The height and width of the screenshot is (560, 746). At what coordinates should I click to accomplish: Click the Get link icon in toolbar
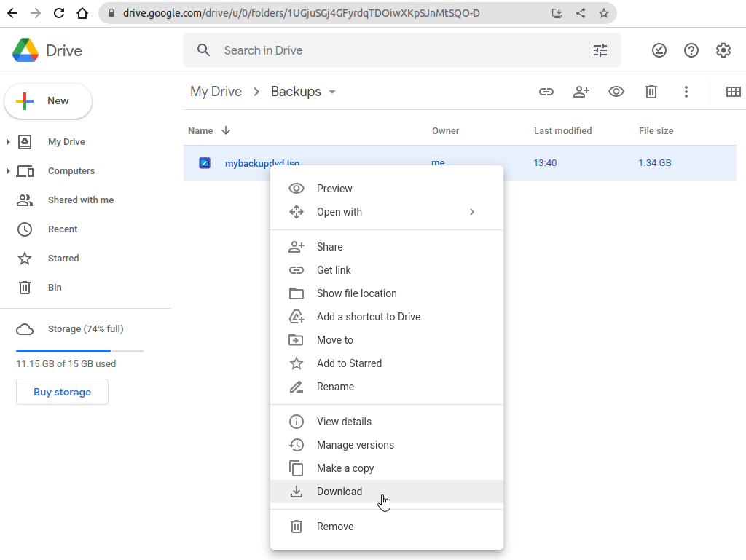546,92
